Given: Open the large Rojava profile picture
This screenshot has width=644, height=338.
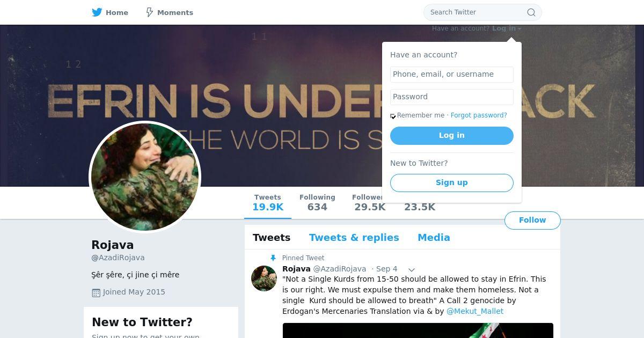Looking at the screenshot, I should click(x=145, y=177).
